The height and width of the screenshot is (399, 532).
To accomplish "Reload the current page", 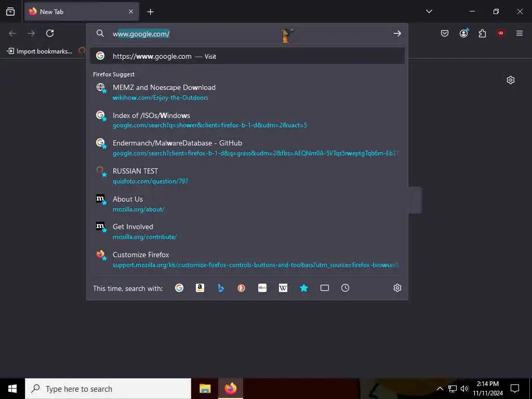I will click(x=50, y=33).
